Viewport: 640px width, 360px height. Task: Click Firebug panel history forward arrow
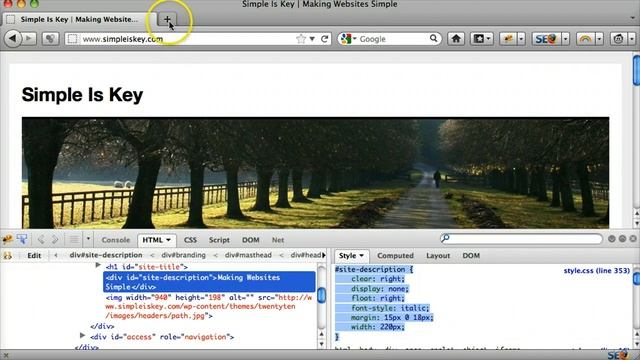(56, 240)
